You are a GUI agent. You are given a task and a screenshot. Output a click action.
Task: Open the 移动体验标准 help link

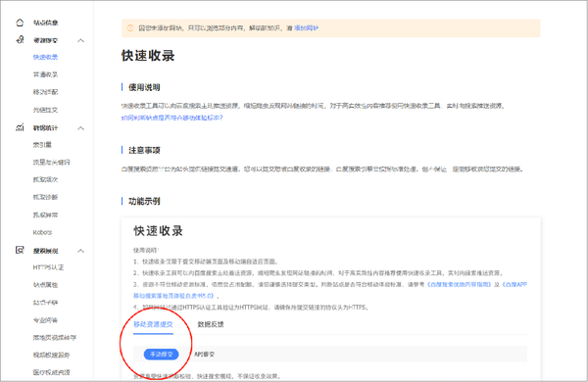[172, 118]
